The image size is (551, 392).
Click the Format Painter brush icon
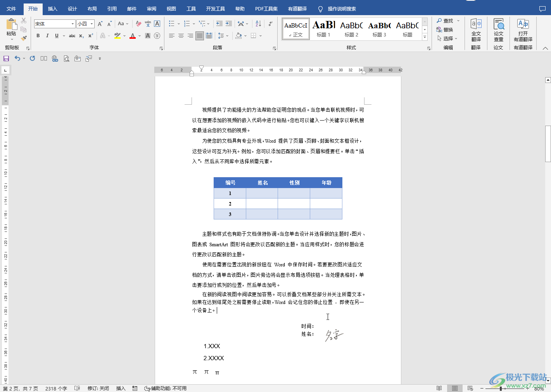coord(24,38)
